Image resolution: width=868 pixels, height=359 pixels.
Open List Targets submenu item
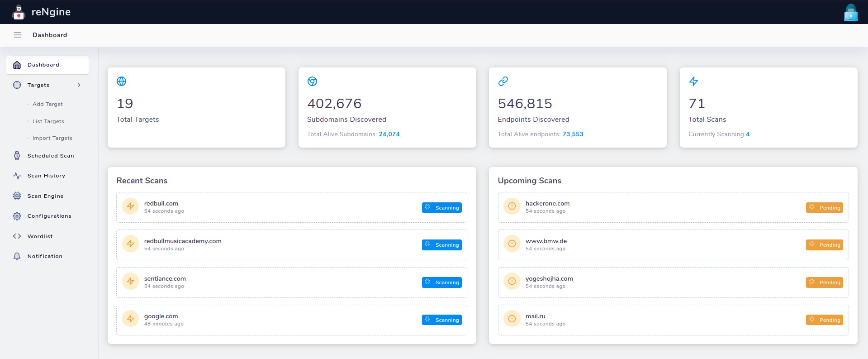pyautogui.click(x=48, y=121)
